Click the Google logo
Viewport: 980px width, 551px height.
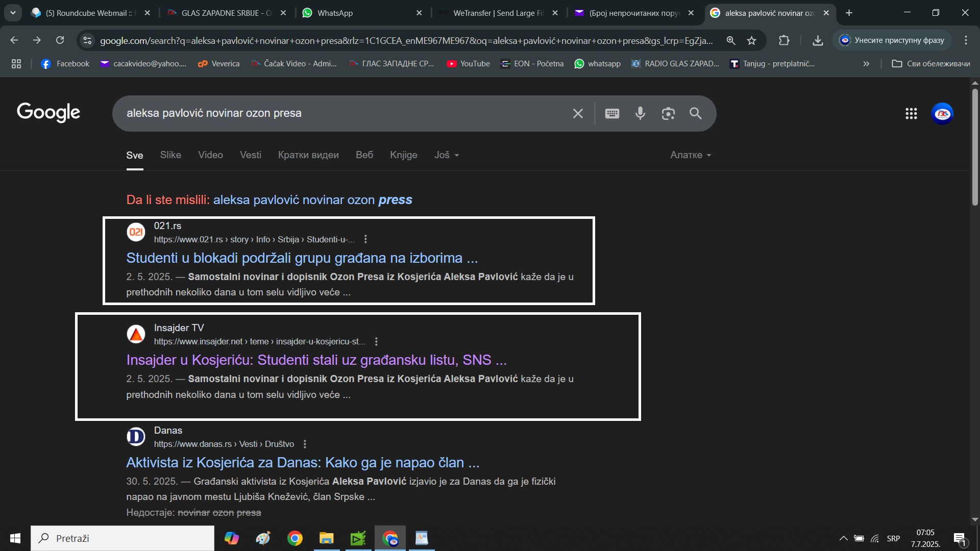[x=48, y=112]
